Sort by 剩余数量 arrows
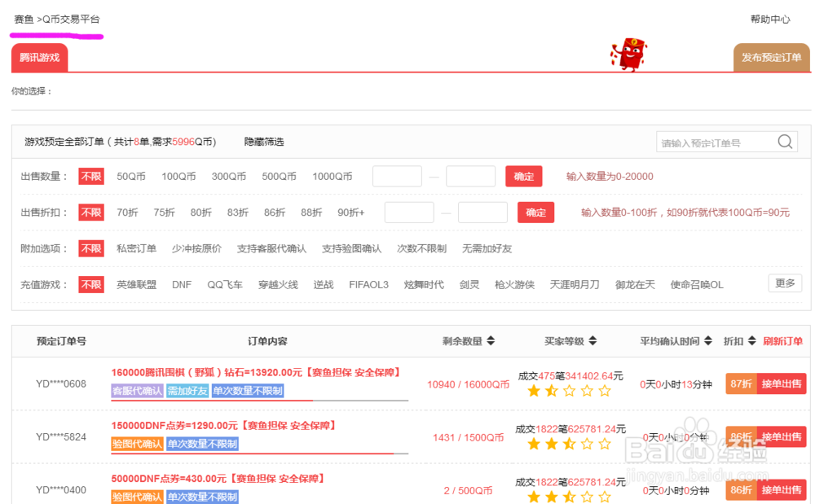The height and width of the screenshot is (504, 815). click(491, 341)
